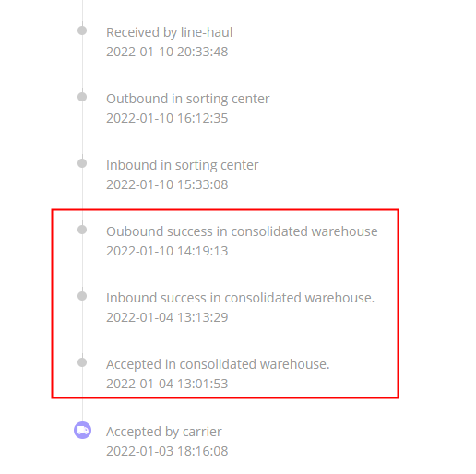Click the timestamp 2022-01-10 15:33:08

167,184
